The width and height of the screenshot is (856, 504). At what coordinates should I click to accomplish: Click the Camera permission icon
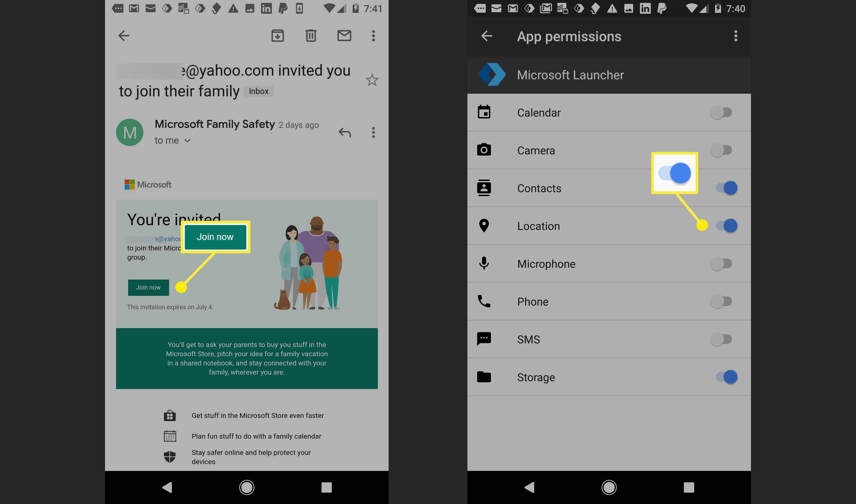click(484, 149)
